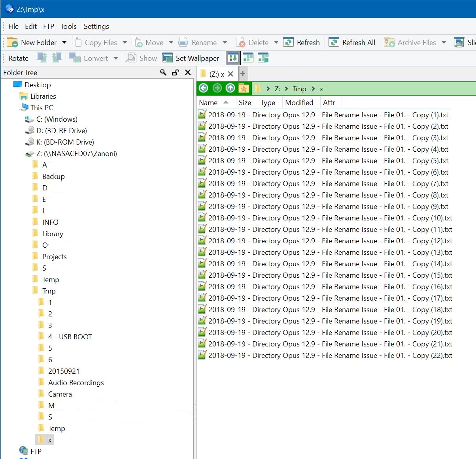Image resolution: width=476 pixels, height=459 pixels.
Task: Click the New Folder toolbar icon
Action: pyautogui.click(x=12, y=42)
